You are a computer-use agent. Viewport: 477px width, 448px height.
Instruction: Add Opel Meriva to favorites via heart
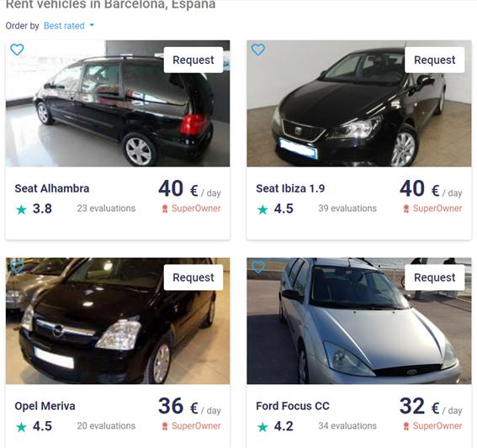(x=17, y=266)
